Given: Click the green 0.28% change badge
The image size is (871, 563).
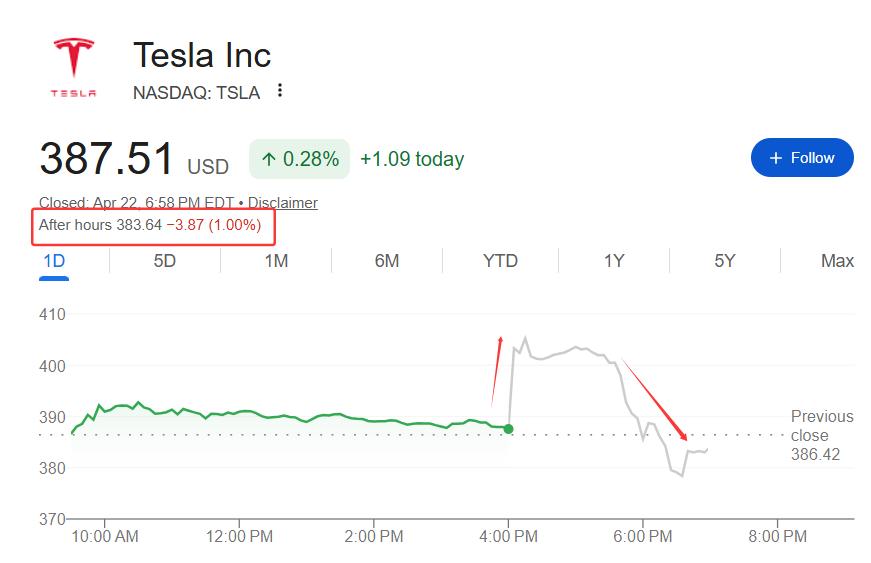Looking at the screenshot, I should [299, 159].
